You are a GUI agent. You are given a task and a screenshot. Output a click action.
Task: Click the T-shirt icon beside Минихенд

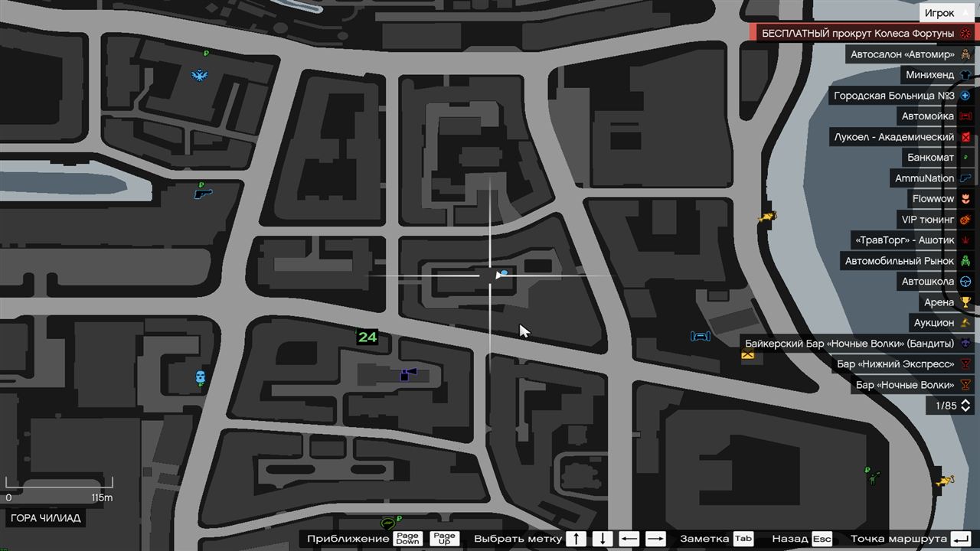tap(965, 75)
